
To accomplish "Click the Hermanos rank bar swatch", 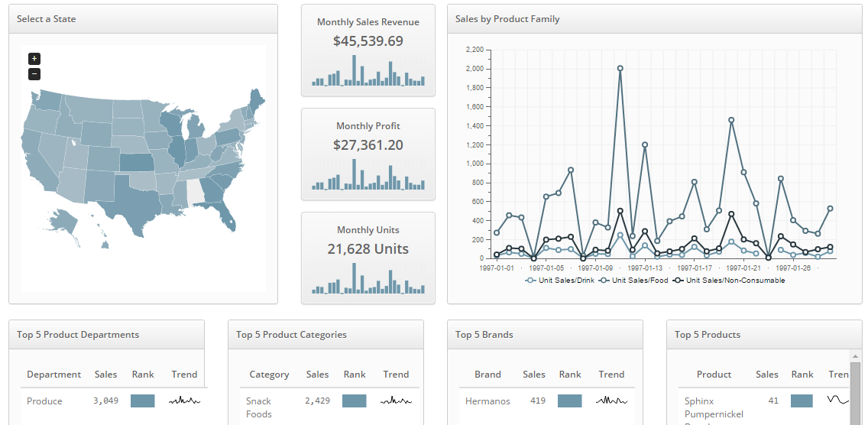I will pos(570,401).
